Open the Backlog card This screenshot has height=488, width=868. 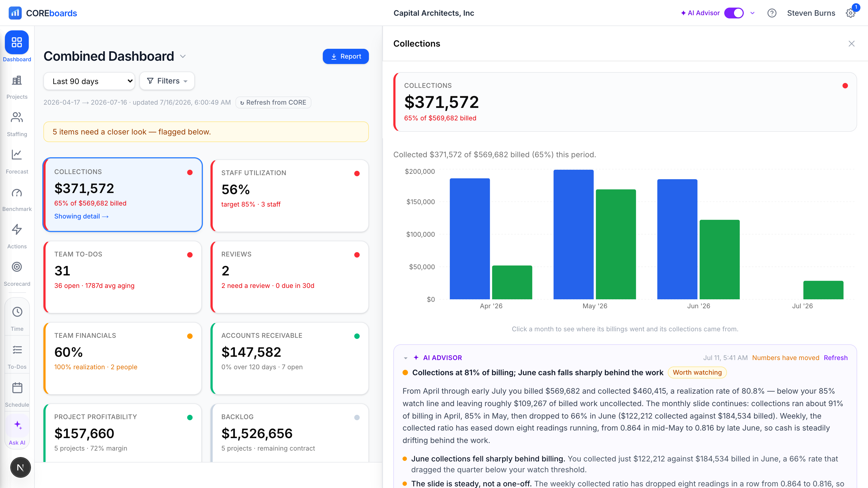(x=289, y=433)
